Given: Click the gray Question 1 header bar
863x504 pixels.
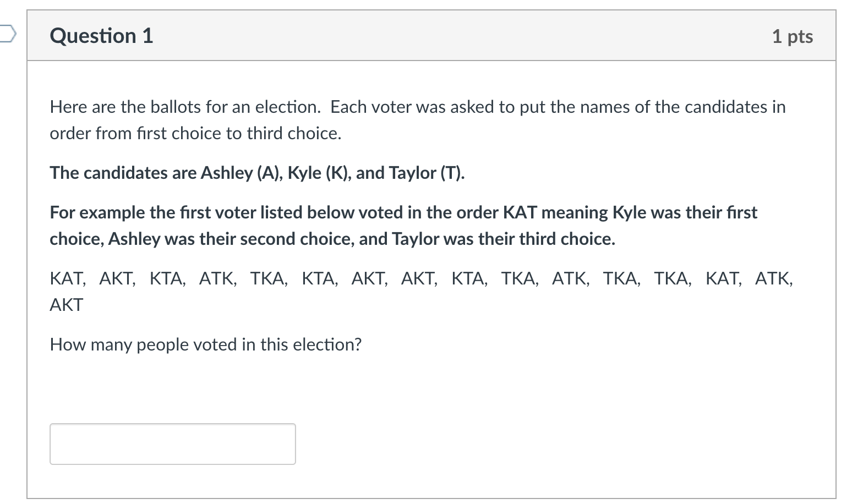Looking at the screenshot, I should pyautogui.click(x=431, y=35).
